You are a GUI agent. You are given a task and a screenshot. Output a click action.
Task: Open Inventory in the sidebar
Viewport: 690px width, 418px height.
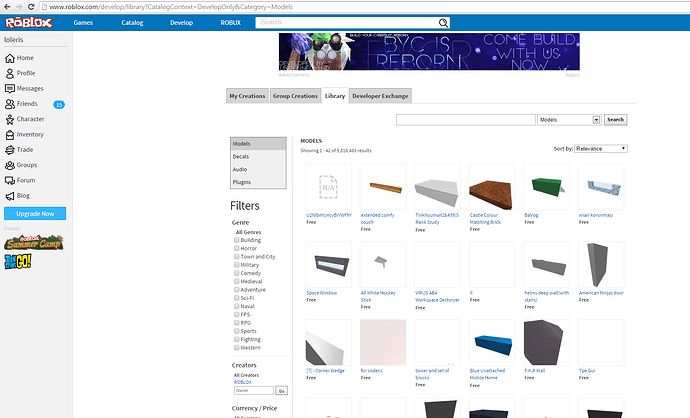24,135
